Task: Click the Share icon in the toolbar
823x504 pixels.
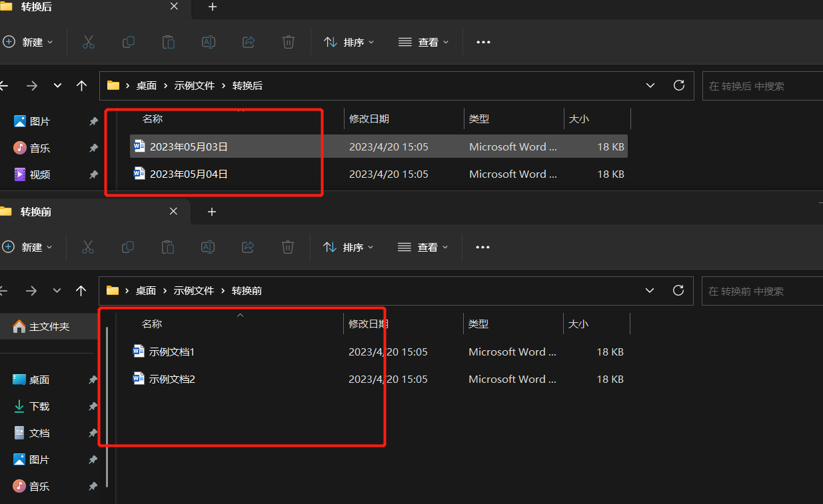Action: pos(248,42)
